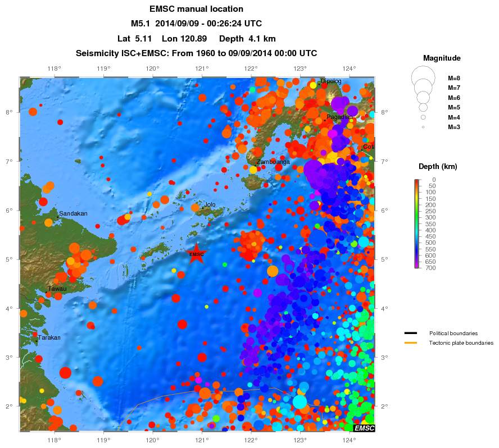
Task: Click the 'Tectonic plate boundaries' legend text
Action: (x=461, y=343)
